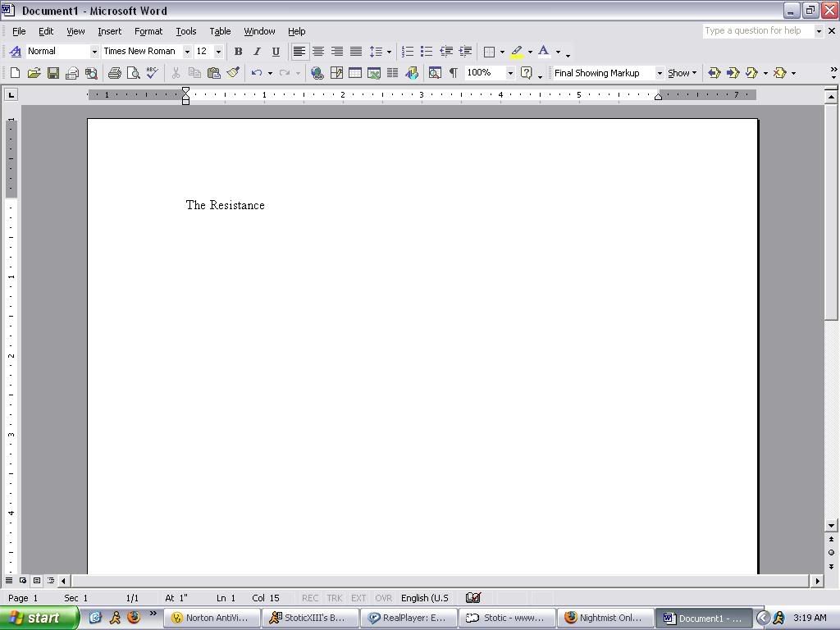Open the Line Spacing dropdown arrow
Screen dimensions: 840x630
tap(389, 52)
